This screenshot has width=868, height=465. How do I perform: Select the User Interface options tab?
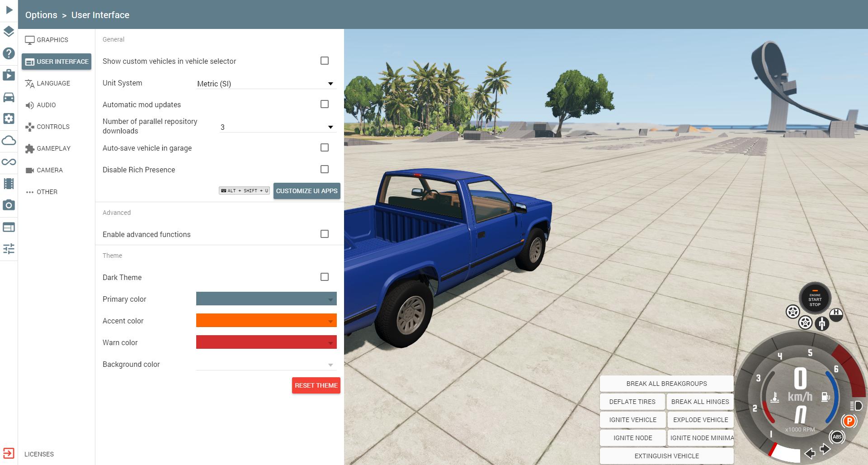click(57, 62)
